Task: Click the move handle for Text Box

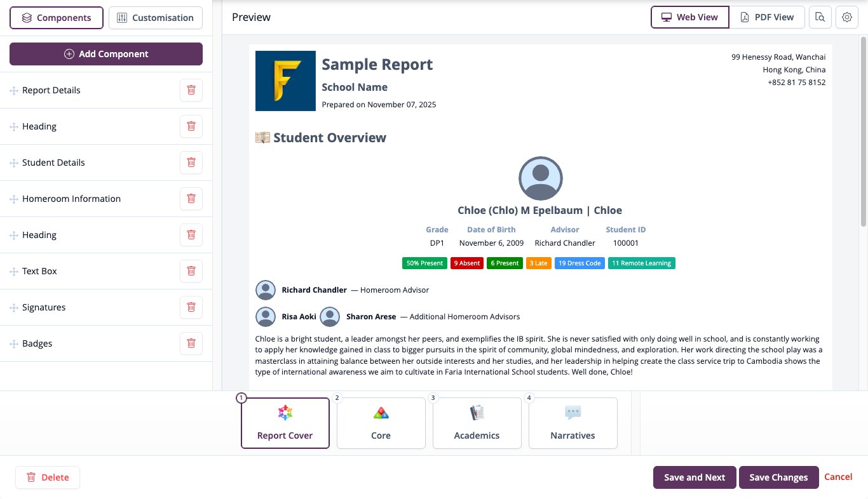Action: (x=13, y=272)
